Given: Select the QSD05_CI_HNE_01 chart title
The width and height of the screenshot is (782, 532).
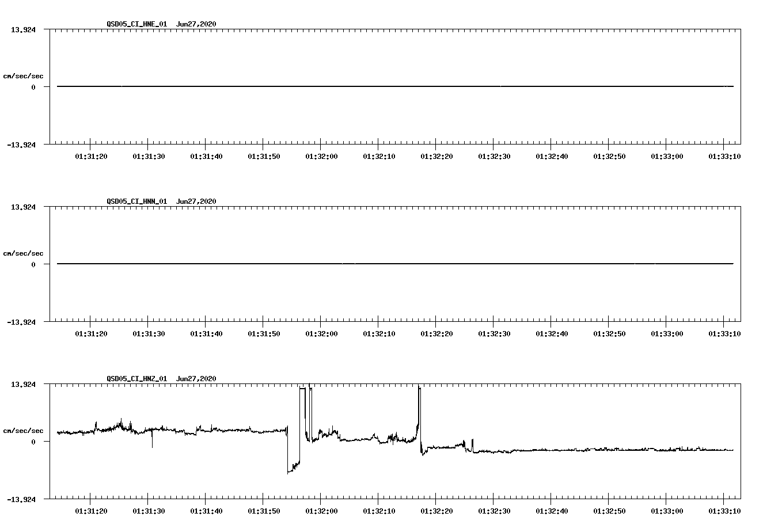Looking at the screenshot, I should (136, 24).
